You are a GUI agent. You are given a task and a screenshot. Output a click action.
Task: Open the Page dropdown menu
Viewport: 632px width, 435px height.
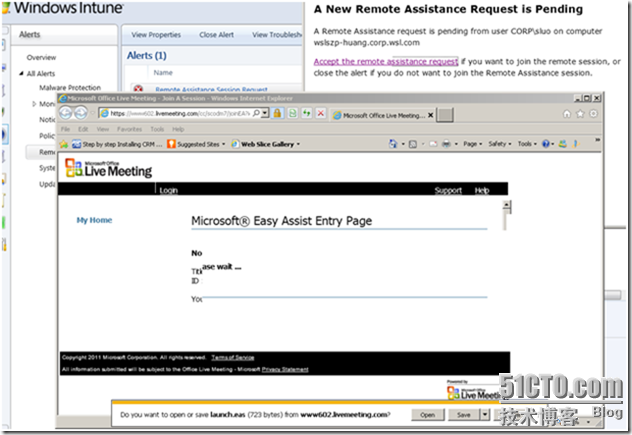click(472, 144)
